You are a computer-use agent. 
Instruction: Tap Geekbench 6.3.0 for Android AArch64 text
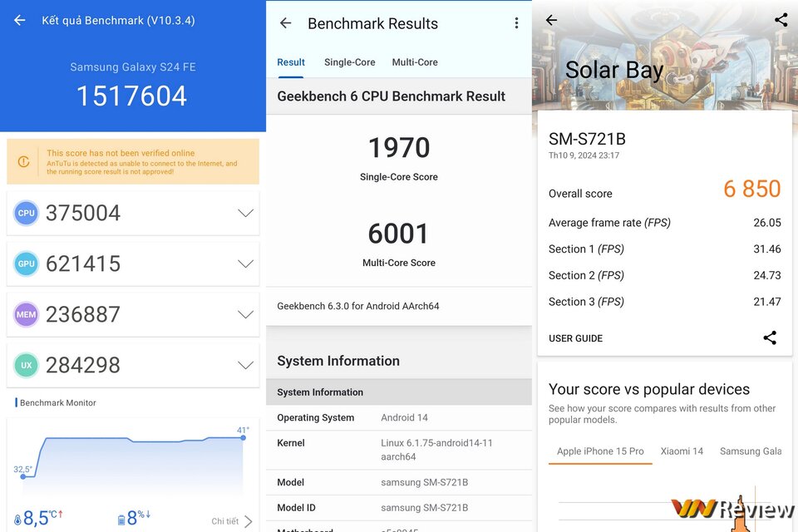click(357, 306)
